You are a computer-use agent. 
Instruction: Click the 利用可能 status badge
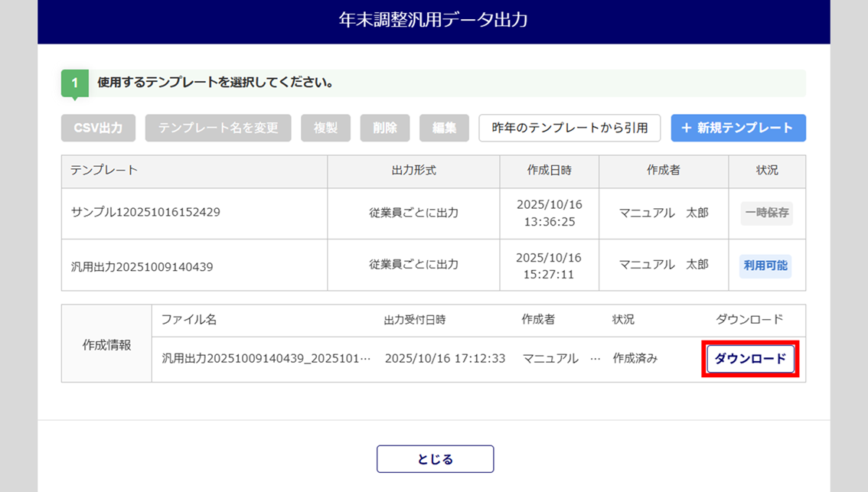(x=765, y=266)
